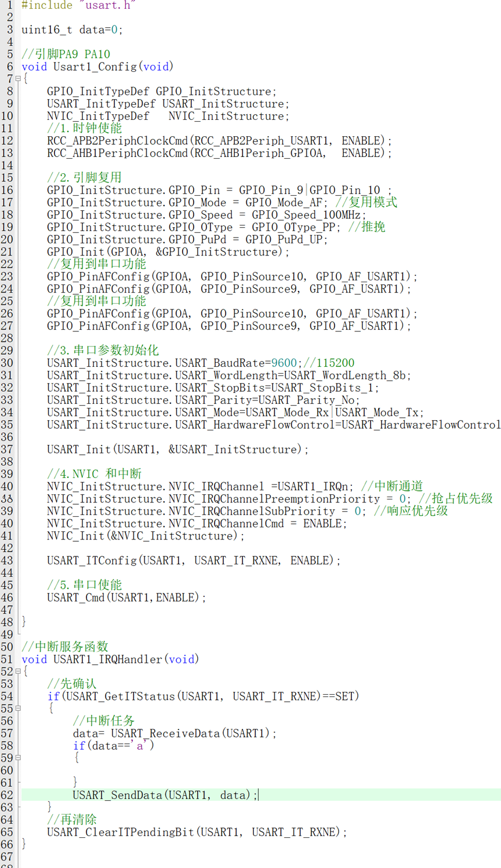Click the baud rate value 9600

coord(284,363)
